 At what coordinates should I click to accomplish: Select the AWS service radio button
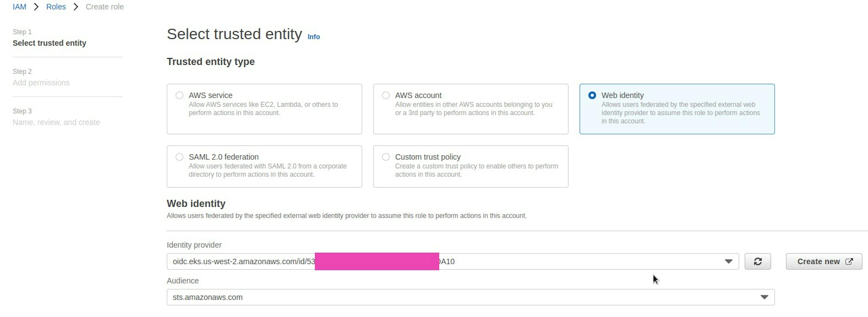(x=179, y=95)
